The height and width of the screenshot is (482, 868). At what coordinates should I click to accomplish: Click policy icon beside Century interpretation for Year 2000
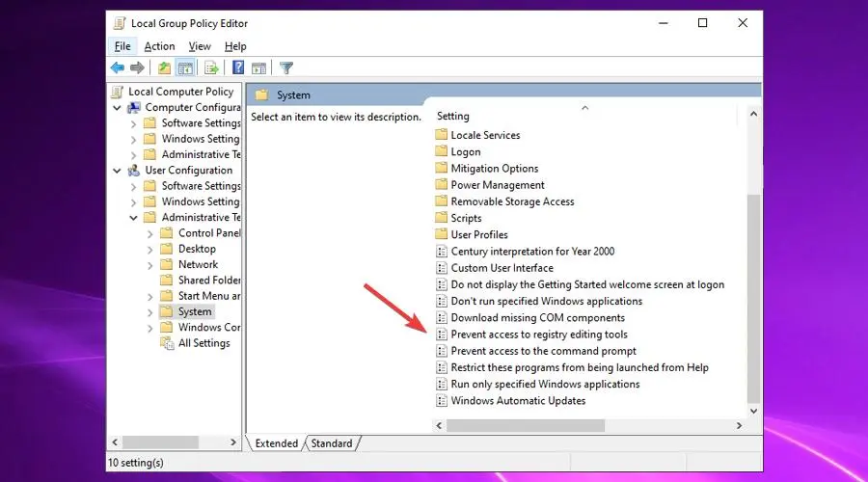(x=441, y=252)
